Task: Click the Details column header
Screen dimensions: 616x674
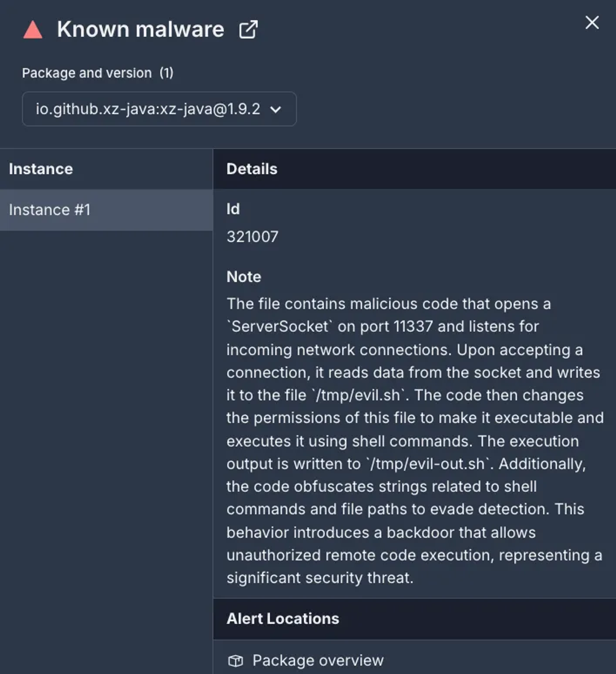Action: tap(252, 169)
